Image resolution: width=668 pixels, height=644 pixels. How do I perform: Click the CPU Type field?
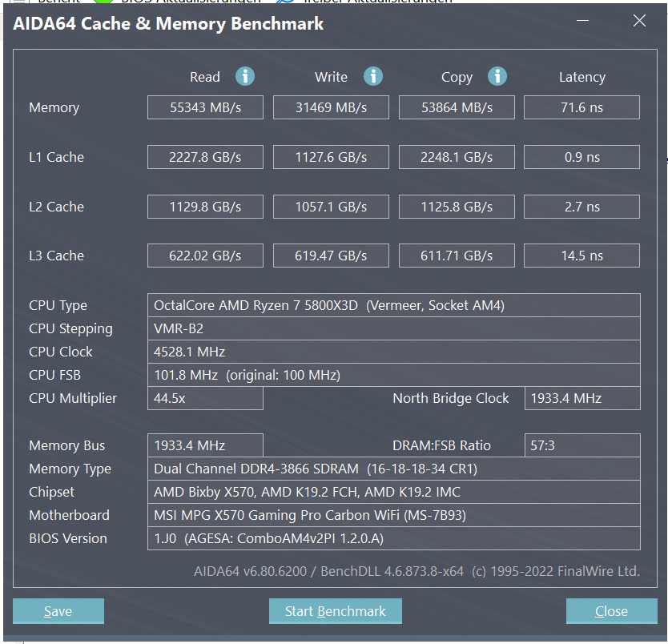pyautogui.click(x=393, y=305)
